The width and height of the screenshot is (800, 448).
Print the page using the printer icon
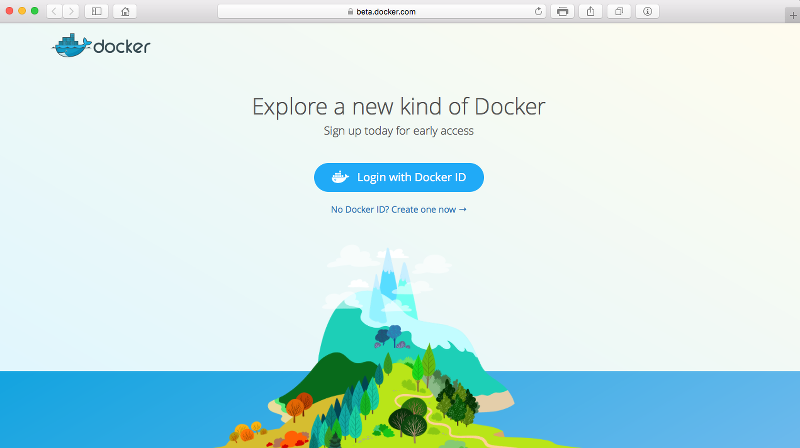click(562, 11)
